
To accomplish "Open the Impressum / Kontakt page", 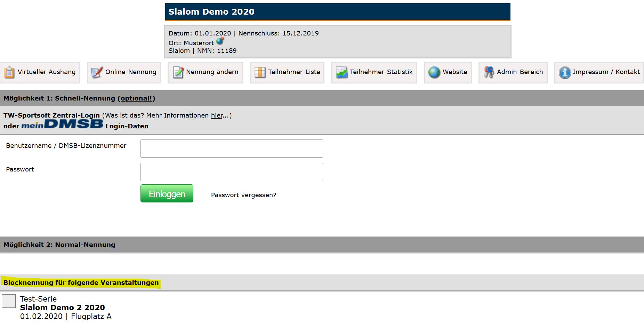I will pos(606,72).
